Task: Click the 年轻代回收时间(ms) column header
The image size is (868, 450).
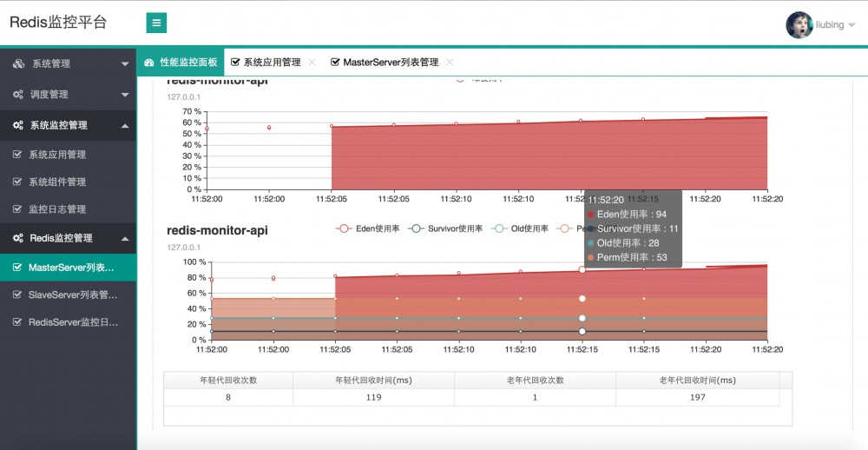Action: pos(373,381)
